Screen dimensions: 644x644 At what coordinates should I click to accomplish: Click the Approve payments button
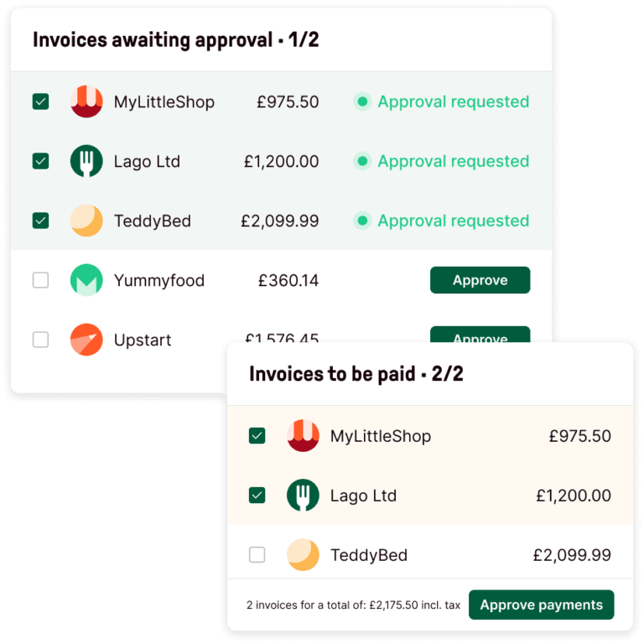(542, 605)
